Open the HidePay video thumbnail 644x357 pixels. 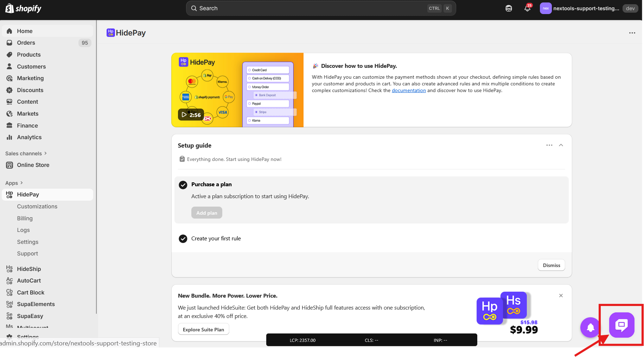237,90
